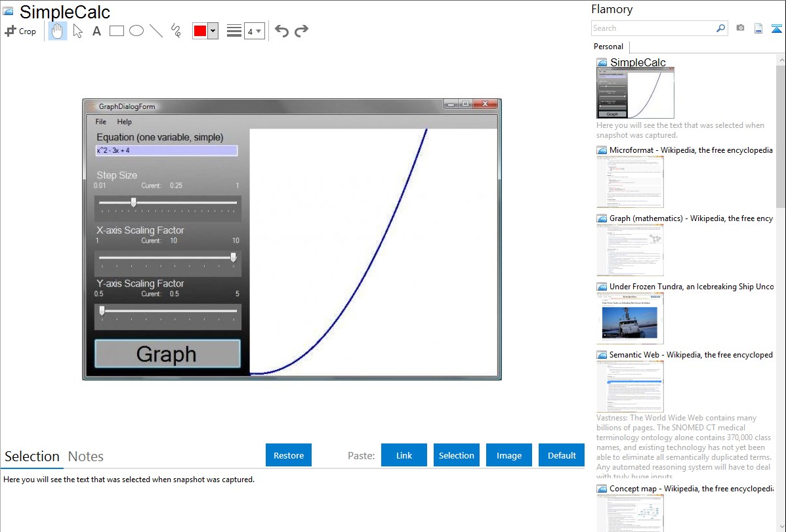
Task: Undo the last edit
Action: point(281,31)
